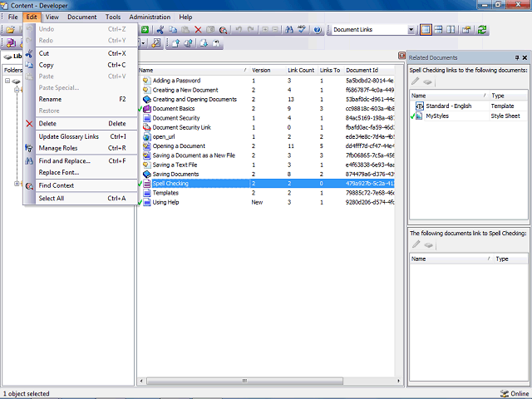Select the highlighted single-pane layout icon
Image resolution: width=532 pixels, height=399 pixels.
426,30
